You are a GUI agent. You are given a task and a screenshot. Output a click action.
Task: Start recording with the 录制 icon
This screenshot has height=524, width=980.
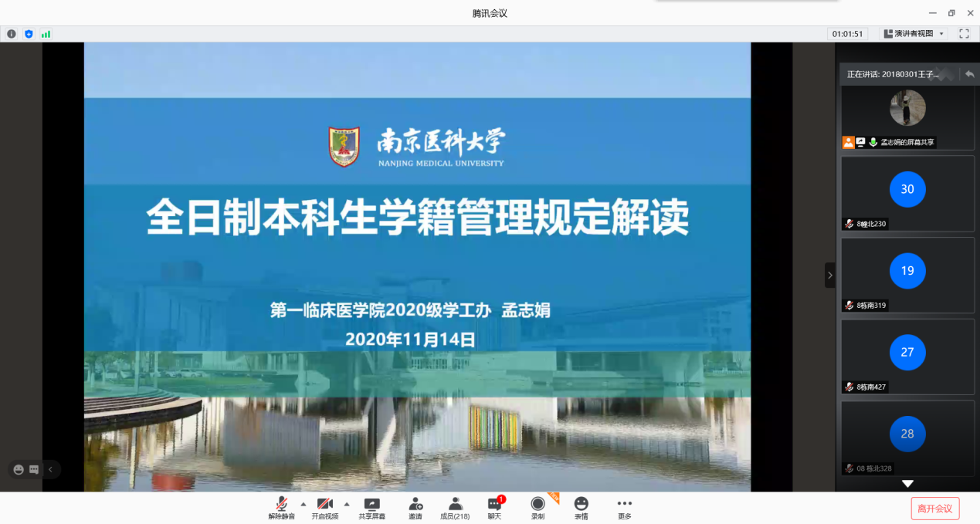[537, 508]
